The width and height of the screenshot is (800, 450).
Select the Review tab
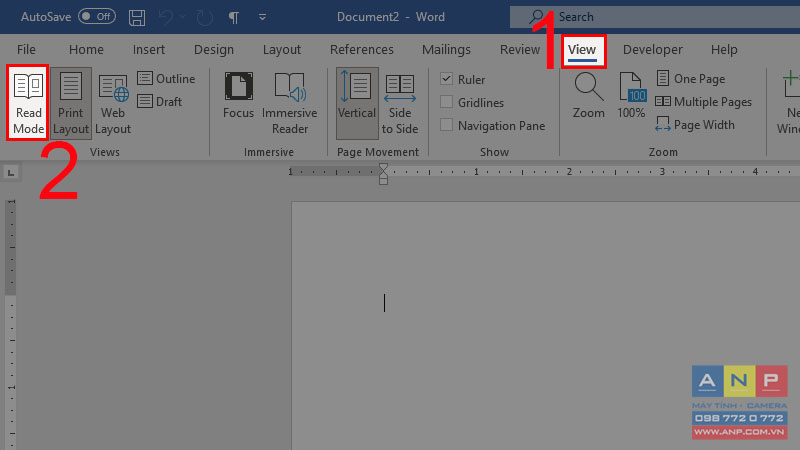click(520, 49)
